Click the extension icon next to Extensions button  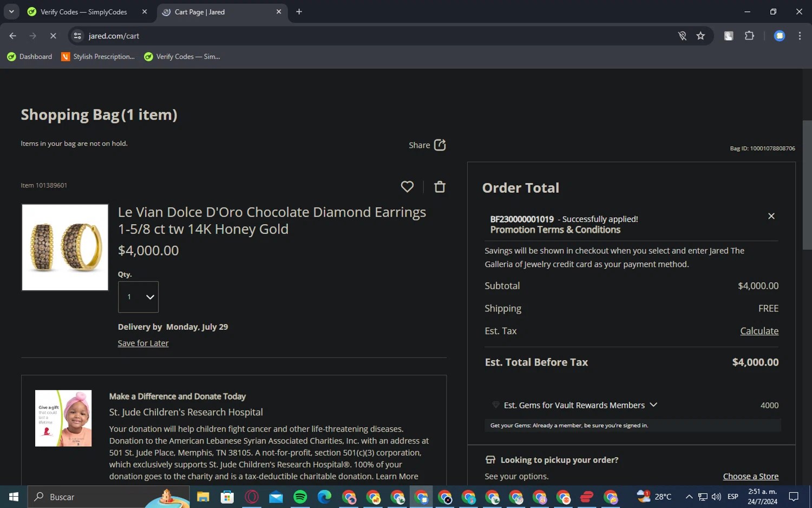point(729,36)
